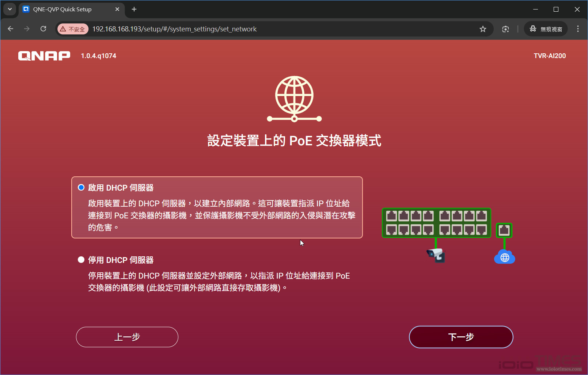Open the tab search dropdown arrow

pos(10,9)
